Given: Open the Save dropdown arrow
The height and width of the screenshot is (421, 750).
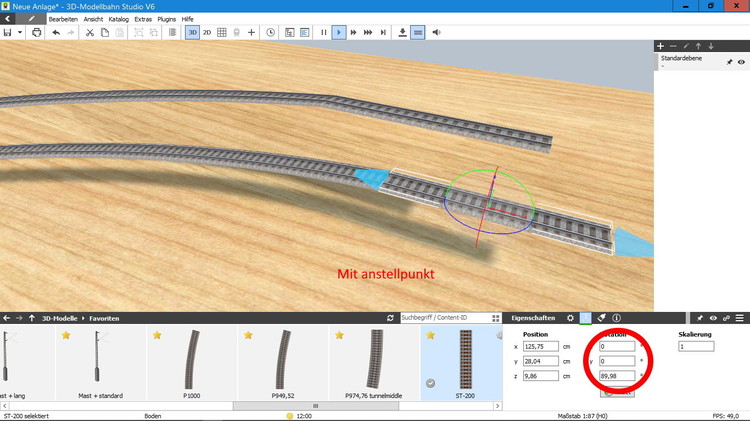Looking at the screenshot, I should click(x=20, y=32).
